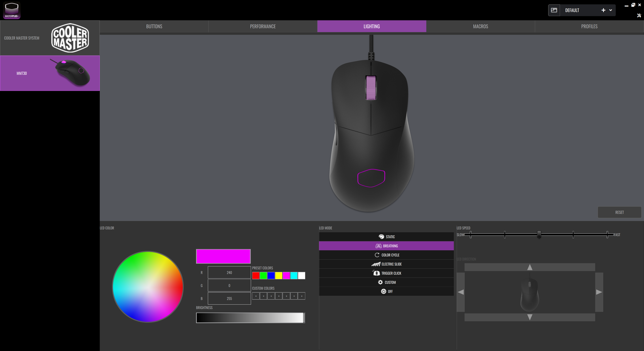Focus the R value field showing 240
The width and height of the screenshot is (644, 351).
click(229, 272)
